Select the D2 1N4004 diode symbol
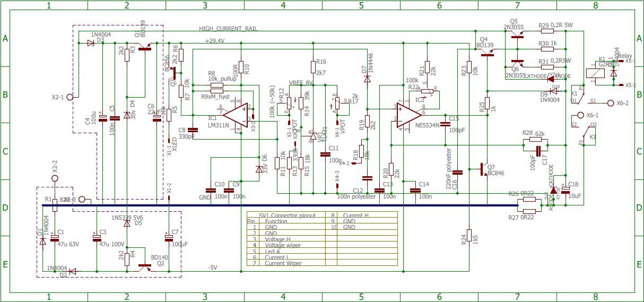The image size is (644, 302). [x=73, y=271]
